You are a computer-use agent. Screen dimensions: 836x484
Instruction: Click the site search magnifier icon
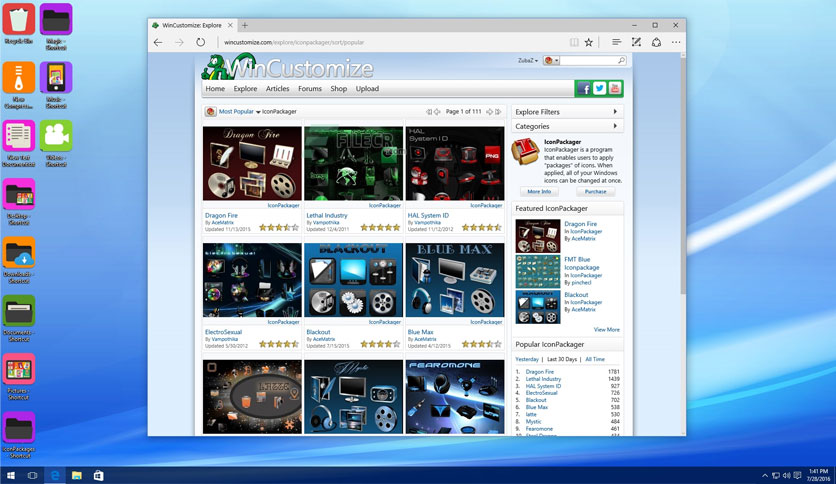pyautogui.click(x=621, y=61)
